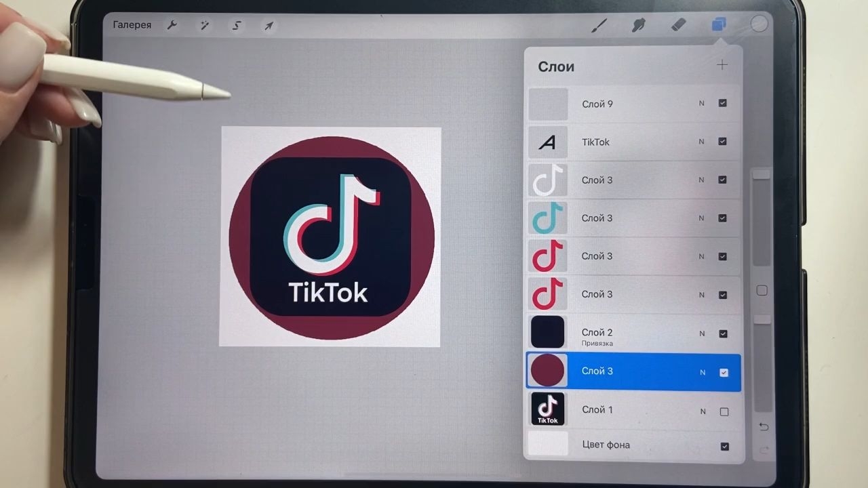Tap the Цвет фона label
Screen dimensions: 868x488
606,445
